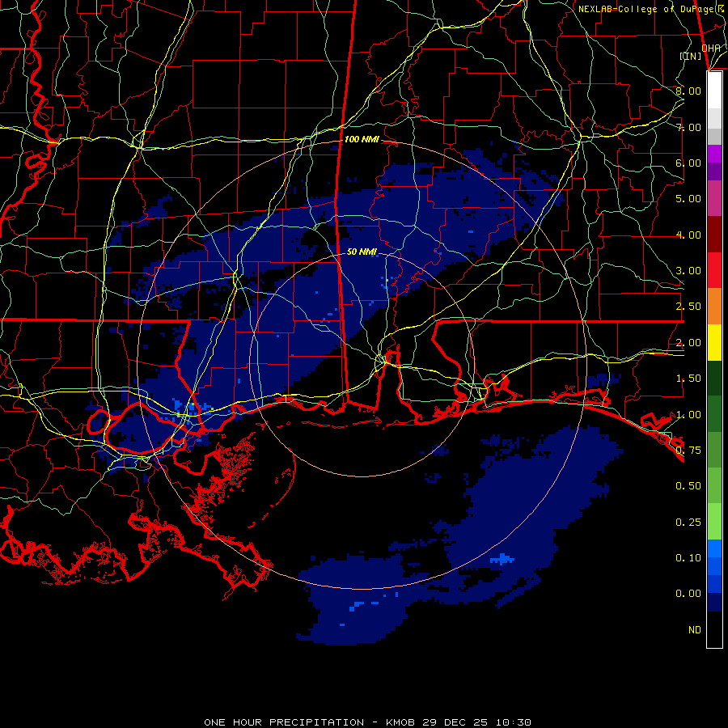Pick the bright red legend color band
728x728 pixels.
[x=714, y=270]
